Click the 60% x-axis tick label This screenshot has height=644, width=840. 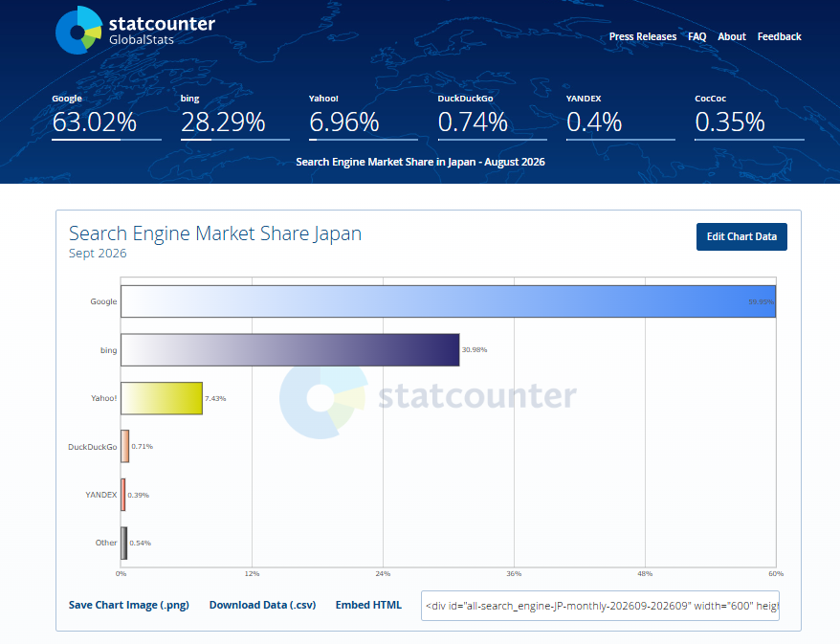tap(776, 574)
